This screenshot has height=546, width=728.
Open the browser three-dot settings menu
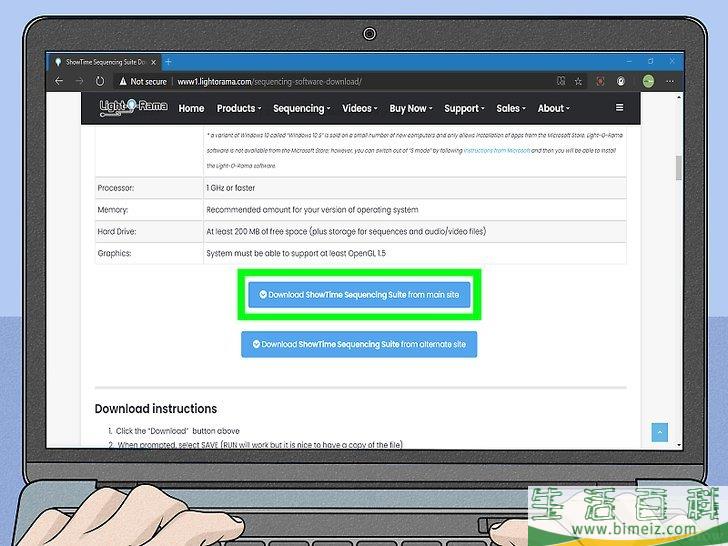point(670,81)
